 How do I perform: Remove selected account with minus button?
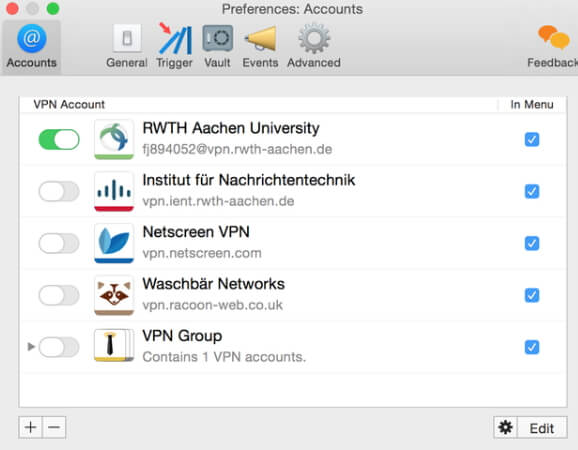(54, 428)
